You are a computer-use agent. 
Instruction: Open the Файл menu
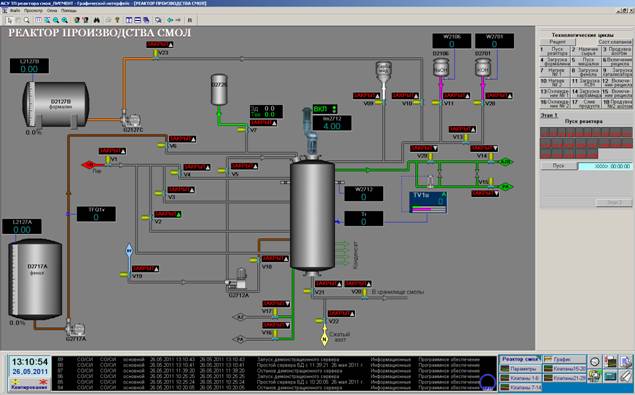coord(15,10)
